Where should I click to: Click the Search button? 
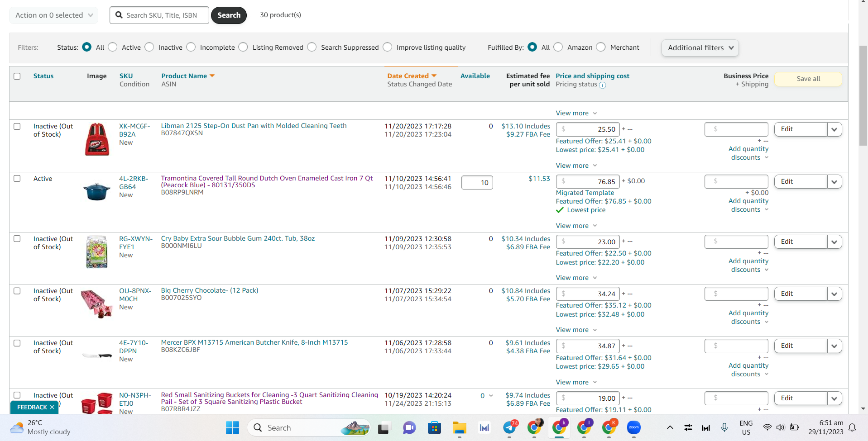click(x=229, y=15)
